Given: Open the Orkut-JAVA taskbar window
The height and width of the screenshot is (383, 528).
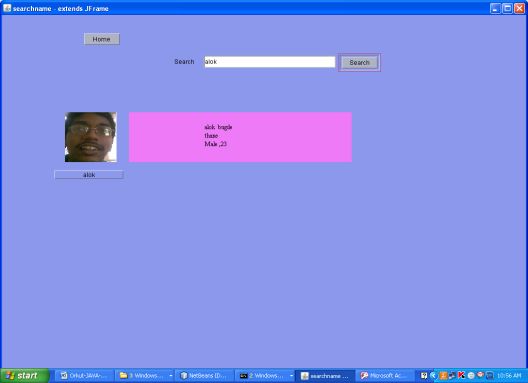Looking at the screenshot, I should click(84, 376).
